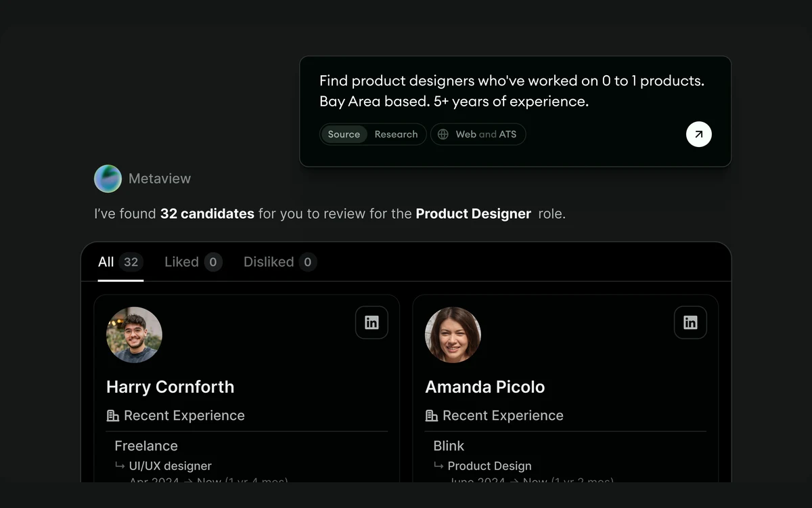Image resolution: width=812 pixels, height=508 pixels.
Task: Click the 0 count badge beside Disliked
Action: coord(307,262)
